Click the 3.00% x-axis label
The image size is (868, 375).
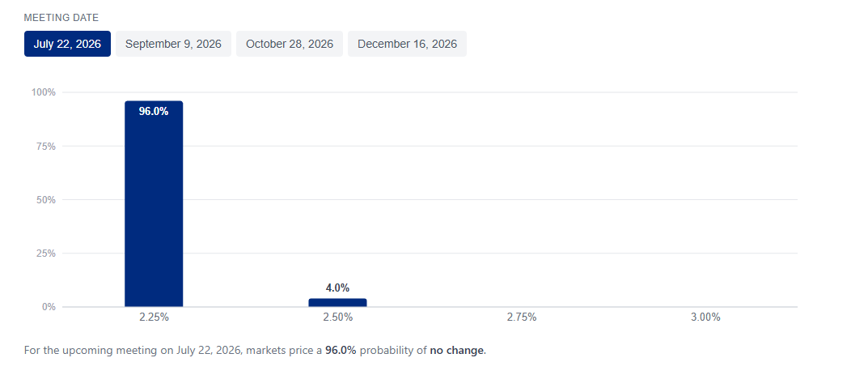point(705,317)
